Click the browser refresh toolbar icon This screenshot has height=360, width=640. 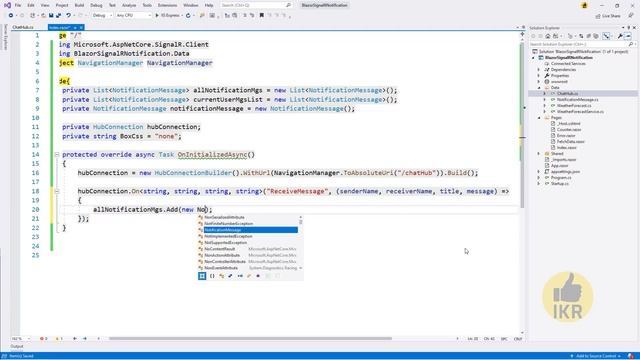[x=188, y=16]
